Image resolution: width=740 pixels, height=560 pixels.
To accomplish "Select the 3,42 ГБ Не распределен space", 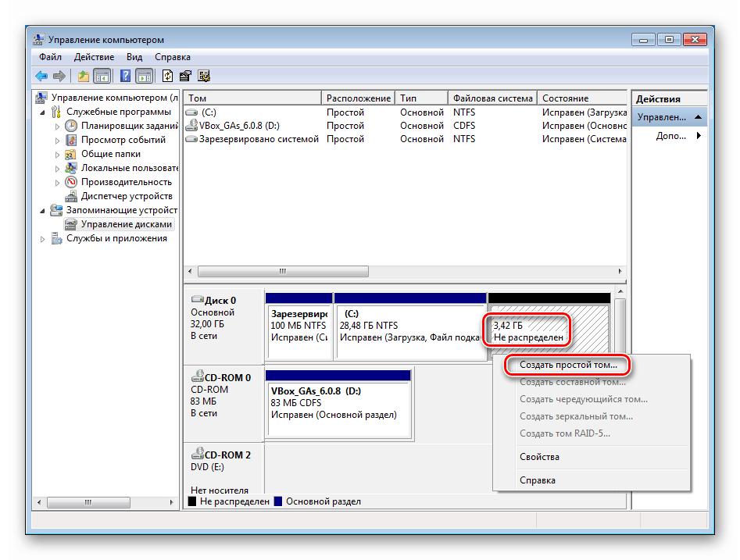I will 549,326.
